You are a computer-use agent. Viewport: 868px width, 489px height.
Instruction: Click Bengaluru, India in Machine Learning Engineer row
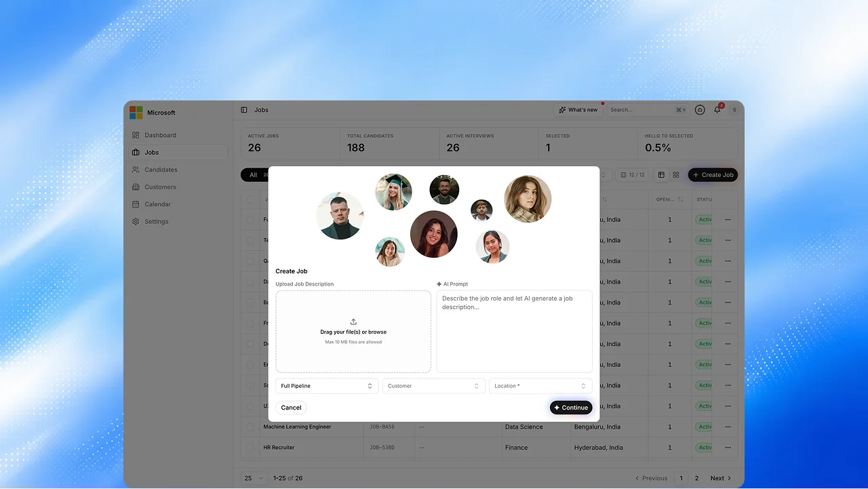(597, 427)
